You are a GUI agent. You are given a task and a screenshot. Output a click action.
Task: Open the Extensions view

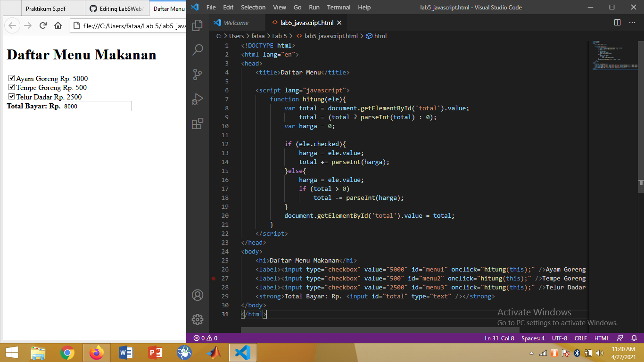click(198, 123)
